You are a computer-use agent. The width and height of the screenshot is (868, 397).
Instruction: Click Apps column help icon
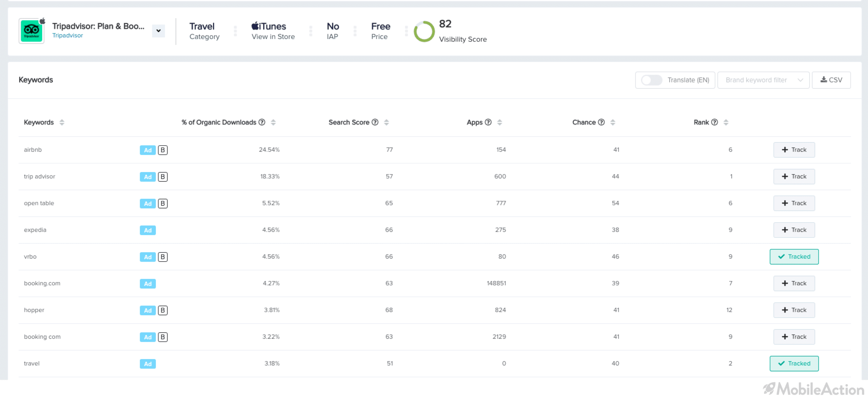[x=488, y=122]
